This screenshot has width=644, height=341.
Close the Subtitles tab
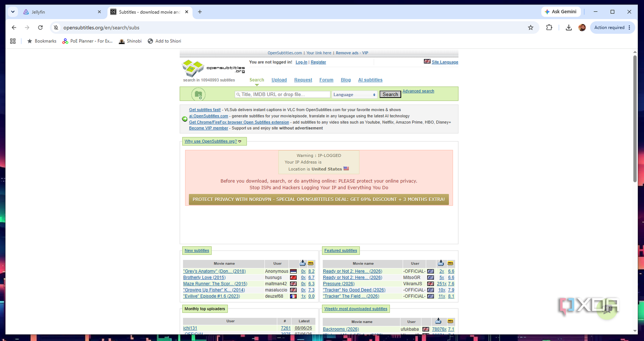tap(187, 12)
